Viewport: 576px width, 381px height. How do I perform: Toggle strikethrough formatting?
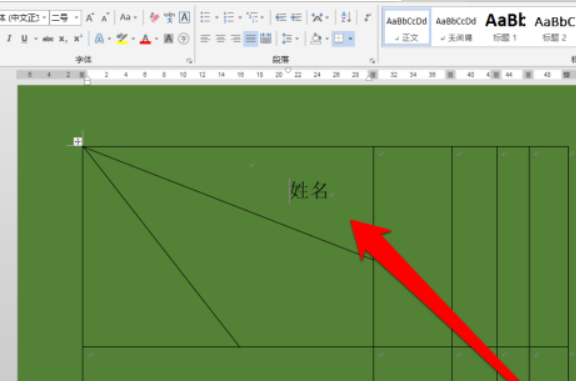pyautogui.click(x=48, y=39)
